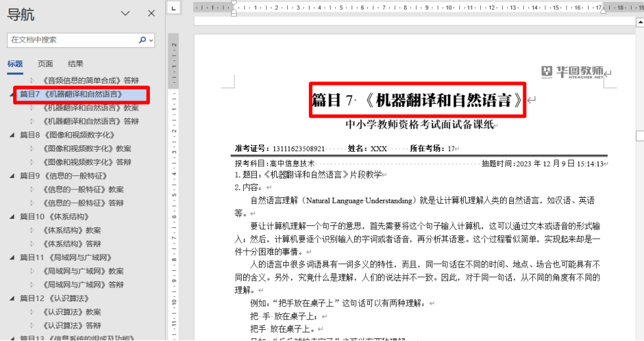Click the document title 篇目7《机器翻译和自然语言》

[418, 101]
